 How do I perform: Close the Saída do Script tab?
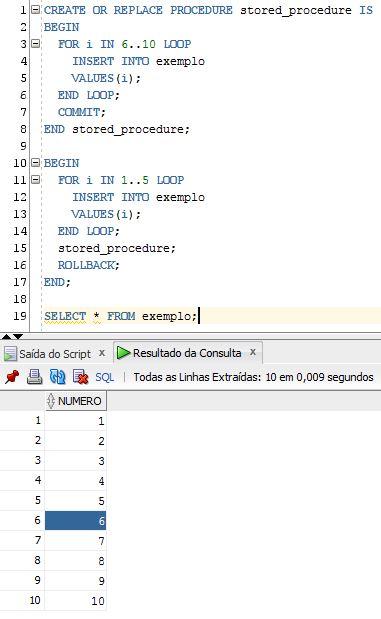pos(102,353)
